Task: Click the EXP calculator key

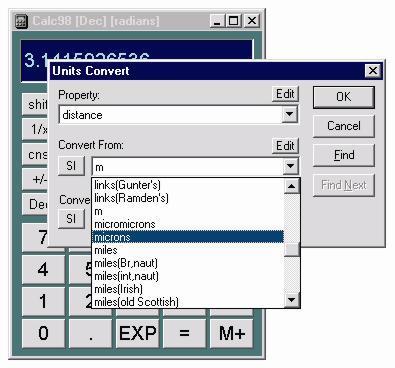Action: pyautogui.click(x=137, y=333)
